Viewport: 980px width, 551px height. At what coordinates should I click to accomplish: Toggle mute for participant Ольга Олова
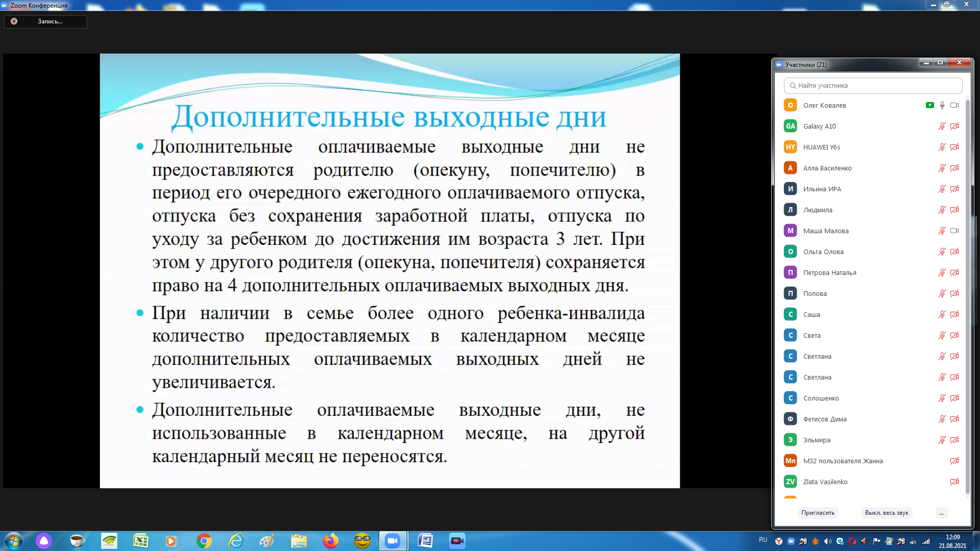pyautogui.click(x=942, y=252)
